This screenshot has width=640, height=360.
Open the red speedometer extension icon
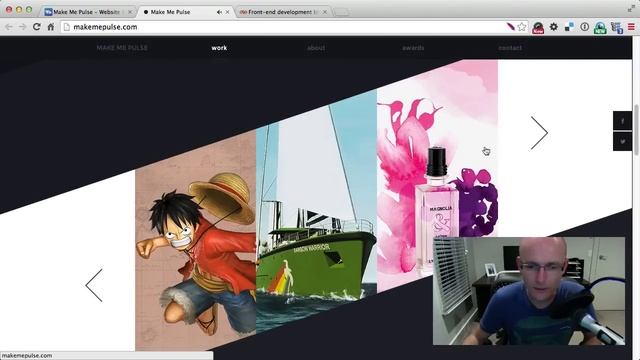pyautogui.click(x=538, y=27)
